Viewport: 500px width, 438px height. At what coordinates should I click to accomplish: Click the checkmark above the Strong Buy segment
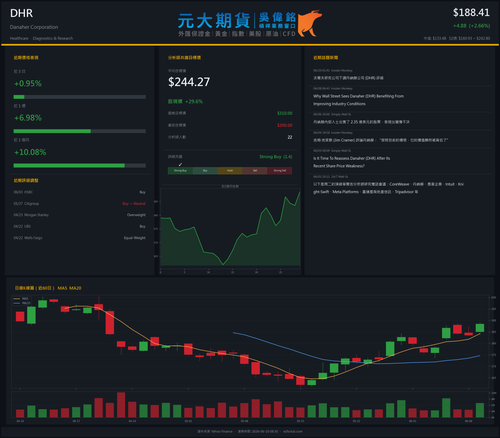180,164
